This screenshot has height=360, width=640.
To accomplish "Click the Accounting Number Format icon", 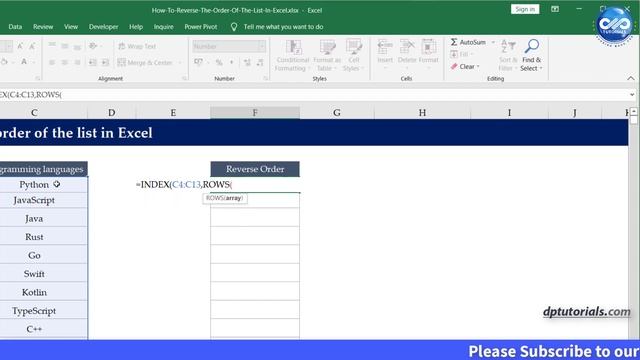I will point(198,62).
